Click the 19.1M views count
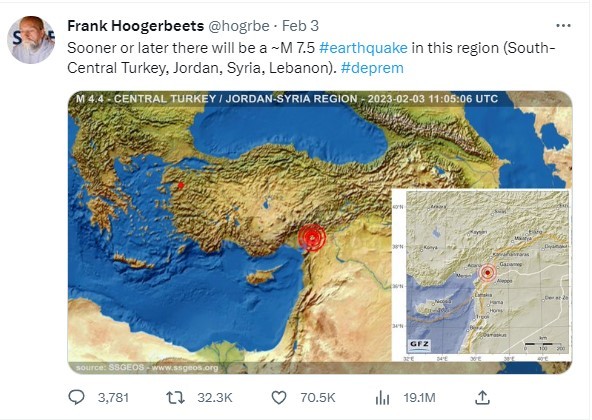 (x=419, y=398)
